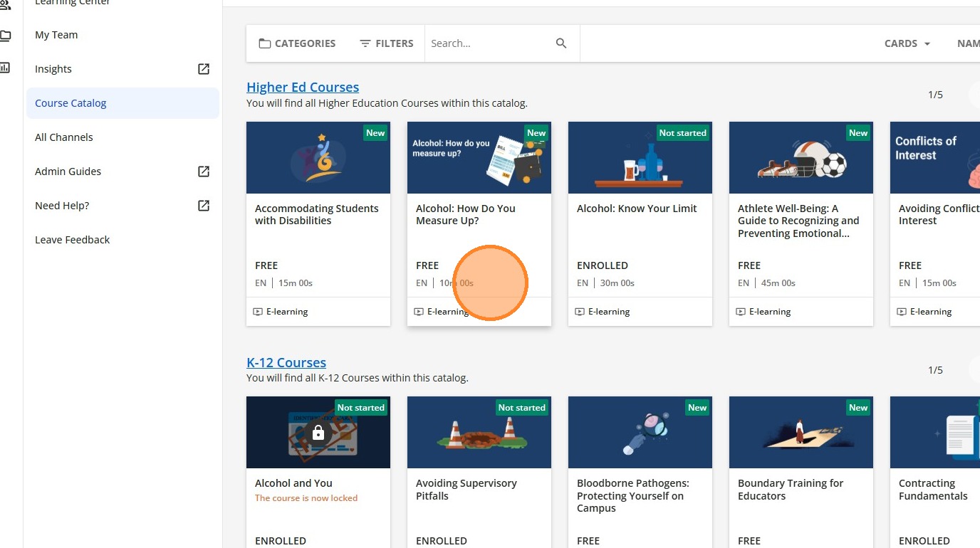This screenshot has width=980, height=548.
Task: Click Athlete Well-Being course title
Action: [798, 221]
